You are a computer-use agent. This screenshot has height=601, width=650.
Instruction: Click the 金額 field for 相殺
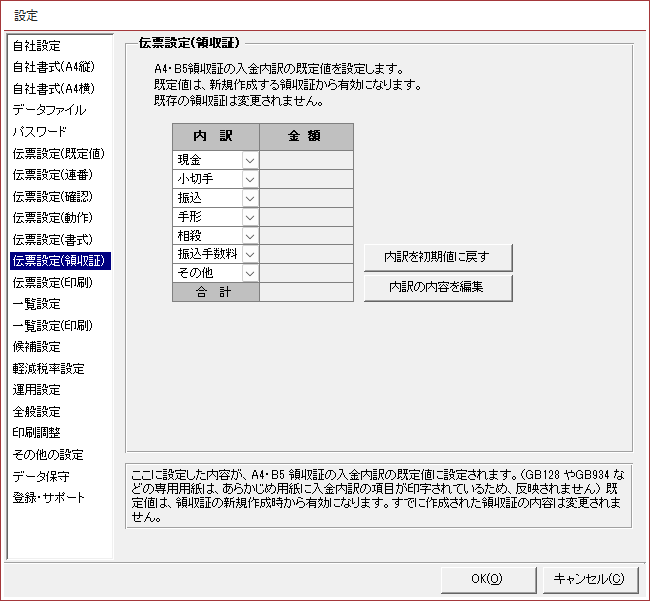pyautogui.click(x=306, y=236)
